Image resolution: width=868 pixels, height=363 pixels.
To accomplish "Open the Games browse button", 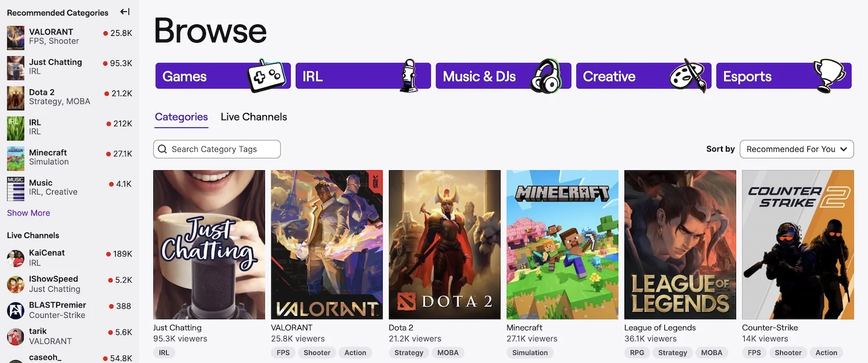I will [223, 76].
